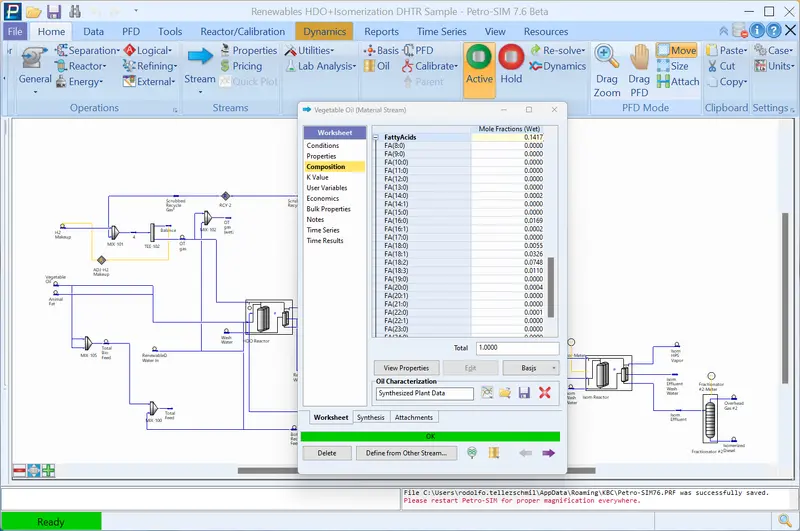Click the gold column icon in stream dialog

[493, 452]
